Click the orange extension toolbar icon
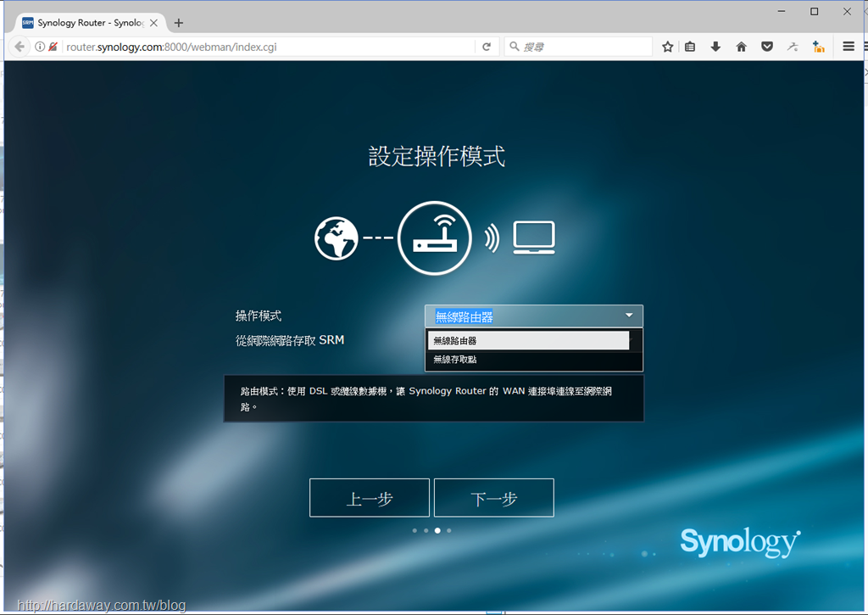The image size is (868, 615). 818,48
